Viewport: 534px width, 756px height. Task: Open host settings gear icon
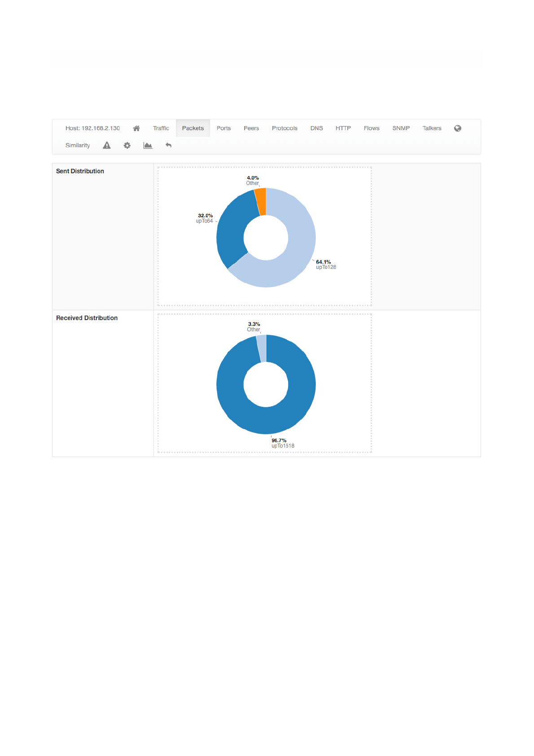click(127, 145)
